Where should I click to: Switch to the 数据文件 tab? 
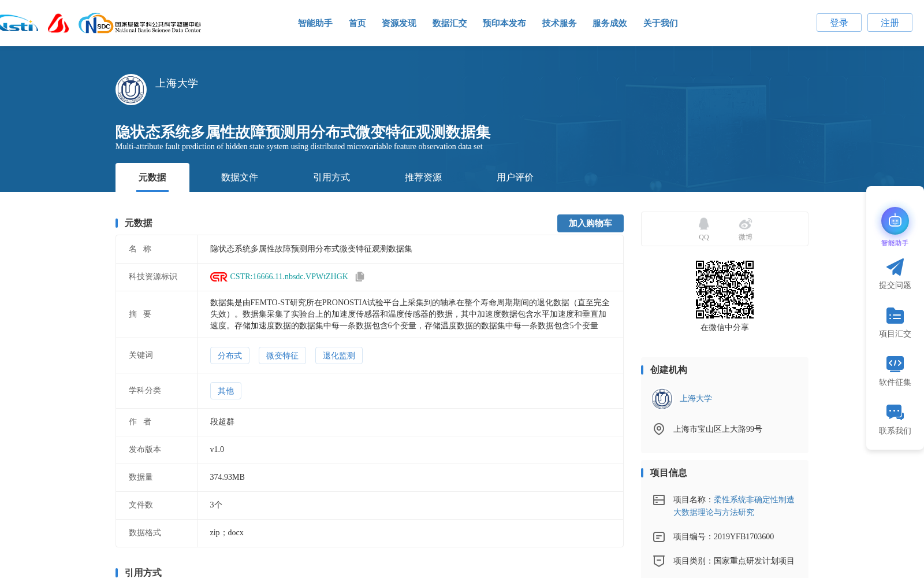[x=240, y=177]
